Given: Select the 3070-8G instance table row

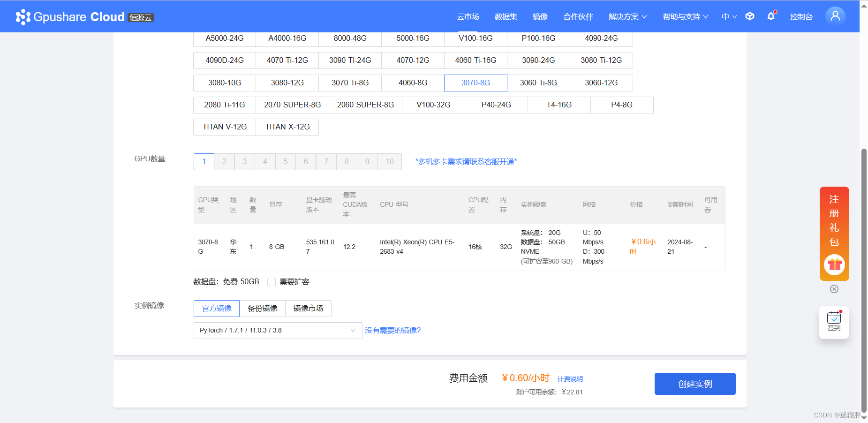Looking at the screenshot, I should coord(460,247).
